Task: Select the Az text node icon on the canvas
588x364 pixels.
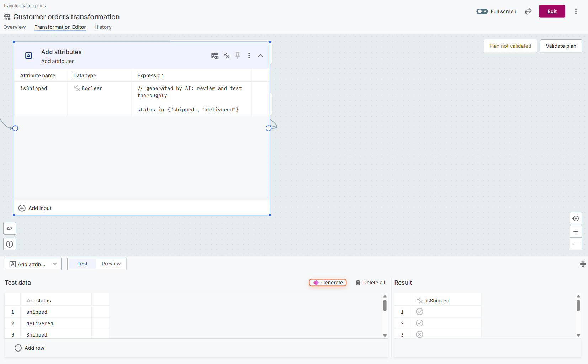Action: (10, 228)
